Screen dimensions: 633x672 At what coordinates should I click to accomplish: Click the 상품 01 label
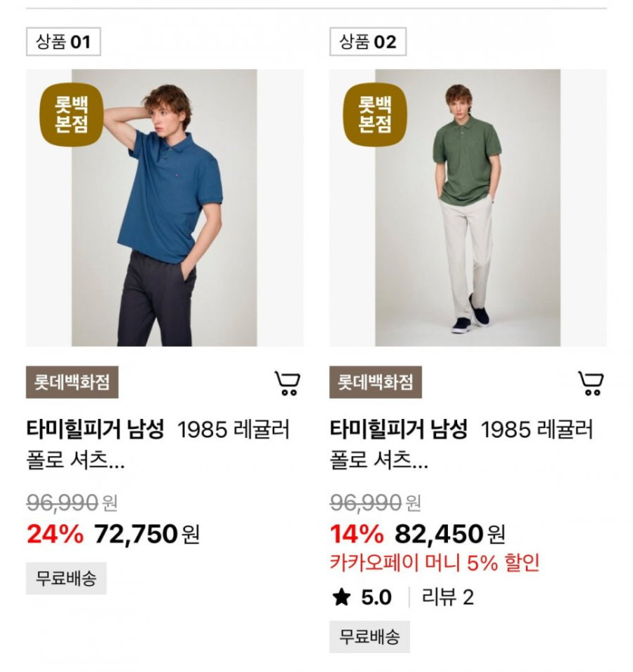[x=63, y=42]
